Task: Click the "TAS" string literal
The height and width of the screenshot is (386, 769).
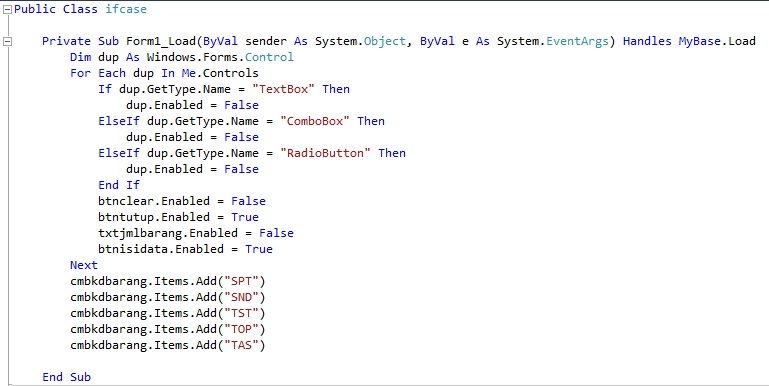Action: click(x=241, y=345)
